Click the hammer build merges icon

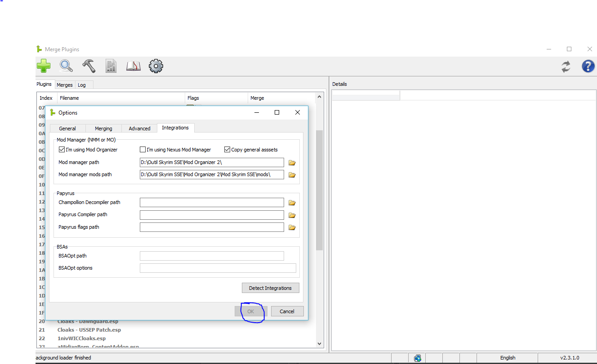(89, 66)
